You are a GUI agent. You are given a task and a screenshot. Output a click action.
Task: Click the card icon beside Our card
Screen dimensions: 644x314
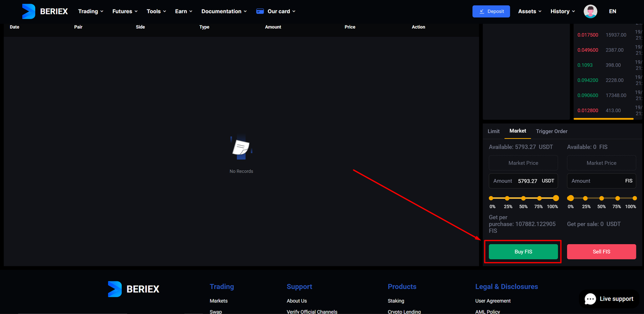[260, 11]
